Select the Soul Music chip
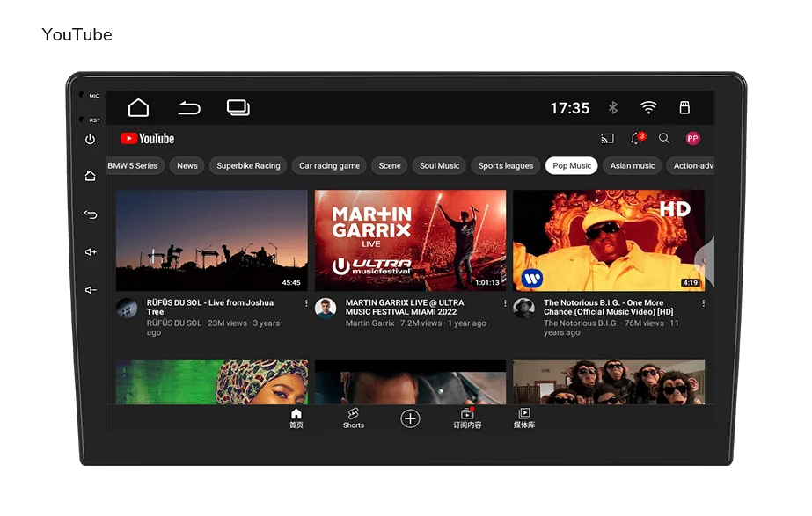This screenshot has width=812, height=516. (439, 165)
